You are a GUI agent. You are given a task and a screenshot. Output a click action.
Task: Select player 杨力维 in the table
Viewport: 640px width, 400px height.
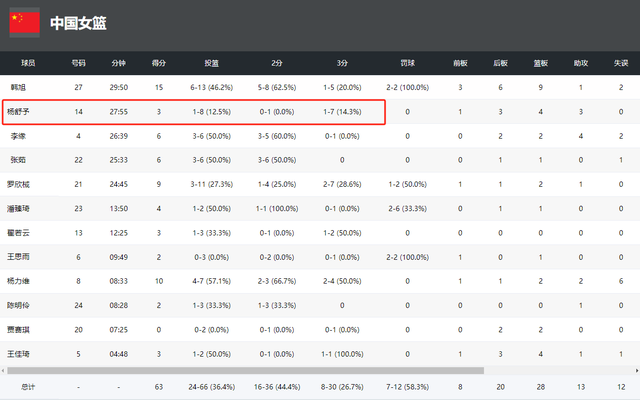coord(22,281)
